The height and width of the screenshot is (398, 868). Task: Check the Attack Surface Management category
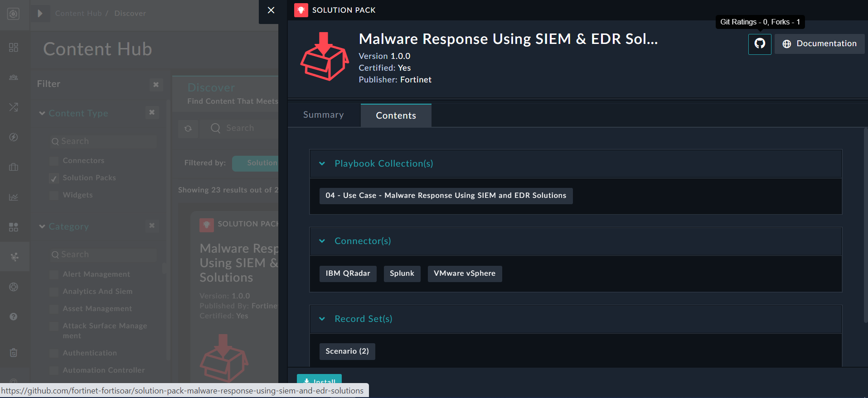click(54, 326)
